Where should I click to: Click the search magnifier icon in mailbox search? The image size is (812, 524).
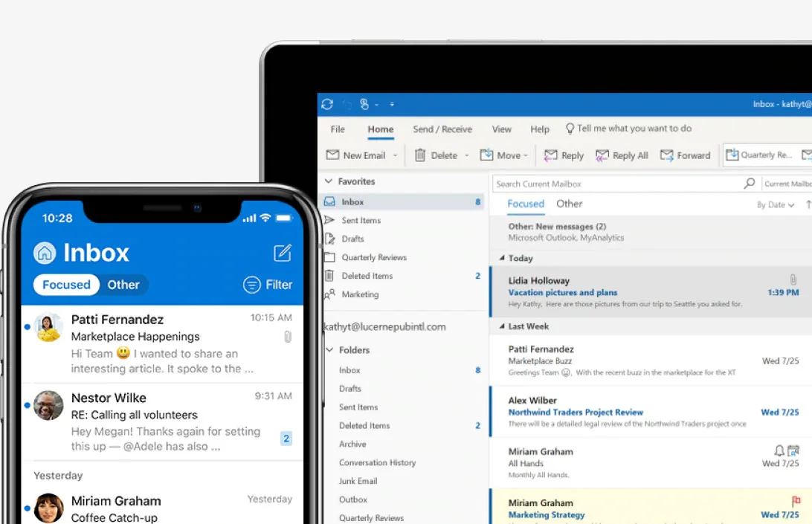[749, 184]
